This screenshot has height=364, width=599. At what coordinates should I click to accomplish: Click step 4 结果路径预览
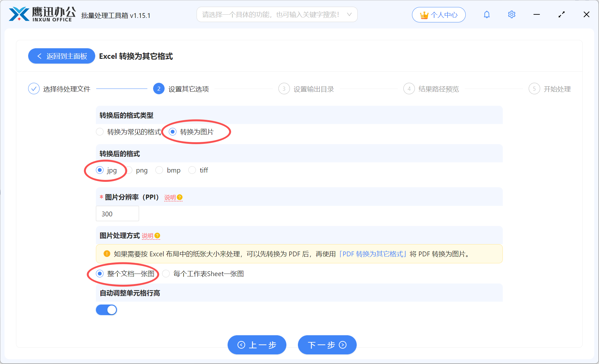(x=431, y=89)
